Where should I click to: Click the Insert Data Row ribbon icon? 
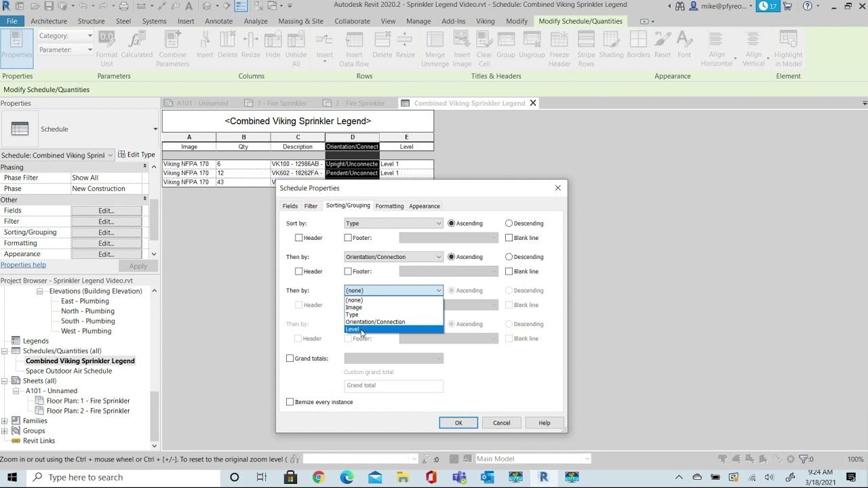click(354, 40)
